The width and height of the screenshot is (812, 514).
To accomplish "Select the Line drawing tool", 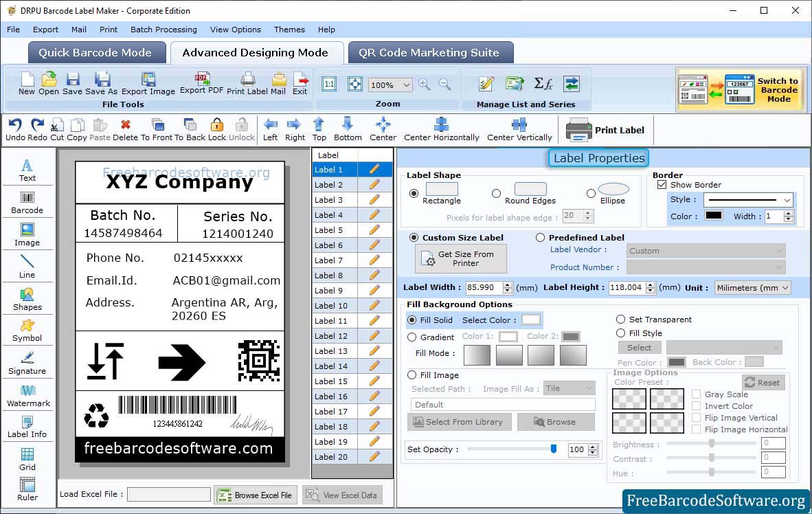I will point(27,267).
